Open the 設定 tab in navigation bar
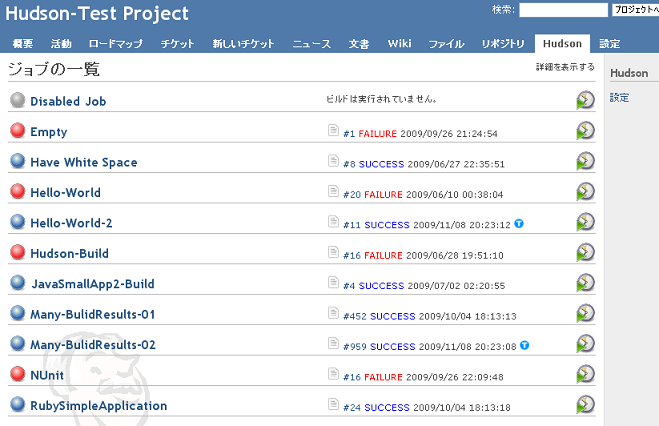 (609, 44)
